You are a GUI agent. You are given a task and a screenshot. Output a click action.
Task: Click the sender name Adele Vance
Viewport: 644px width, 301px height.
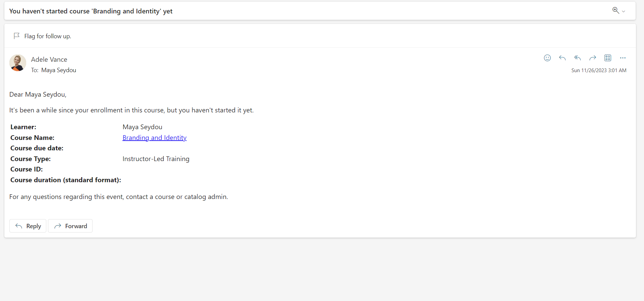pos(49,59)
